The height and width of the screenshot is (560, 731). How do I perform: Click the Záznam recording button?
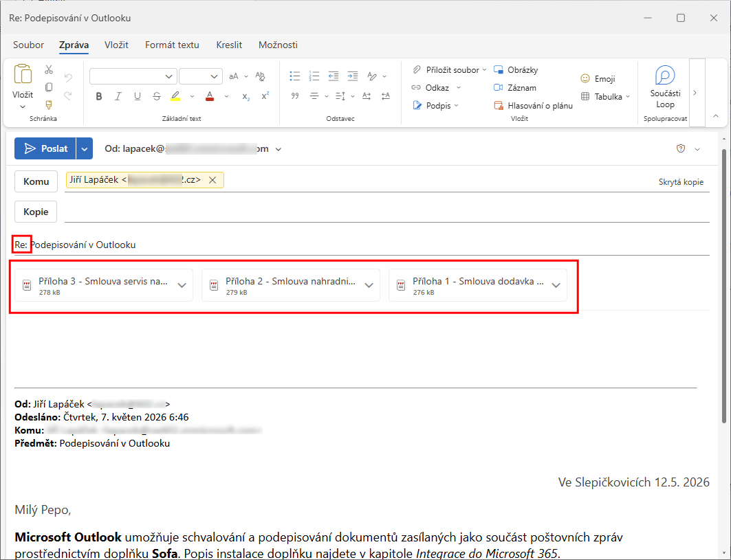(514, 87)
